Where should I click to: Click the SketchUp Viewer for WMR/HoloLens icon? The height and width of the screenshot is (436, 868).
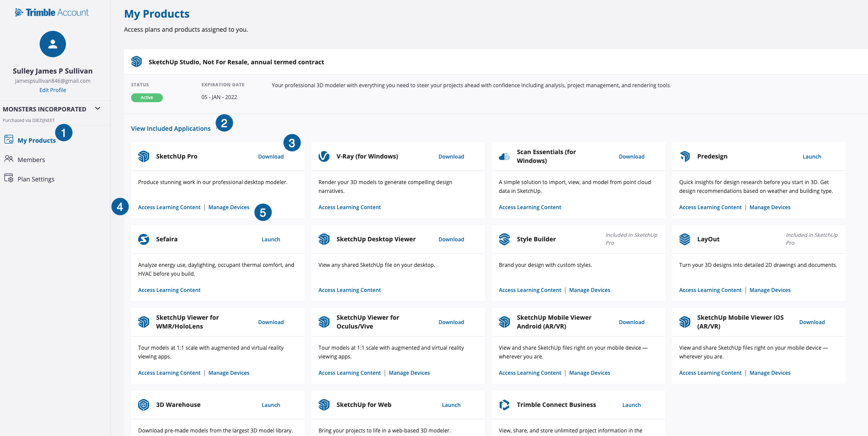tap(144, 322)
